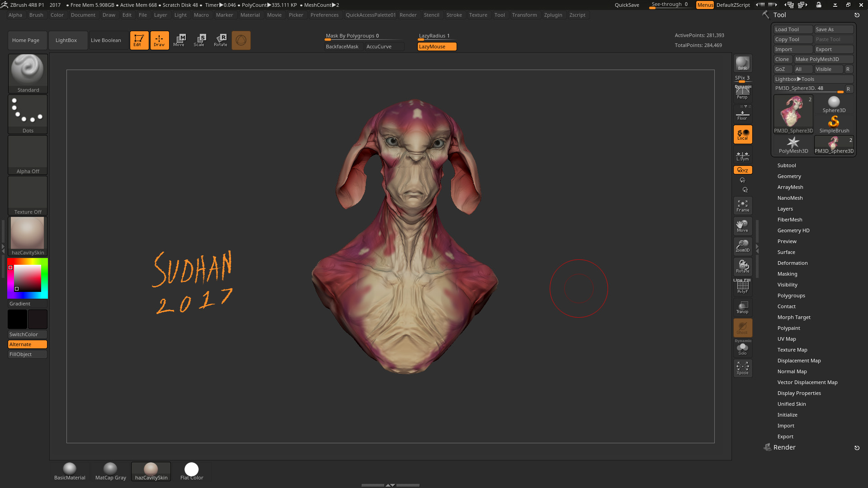This screenshot has height=488, width=868.
Task: Expand the Deformation section
Action: (792, 263)
